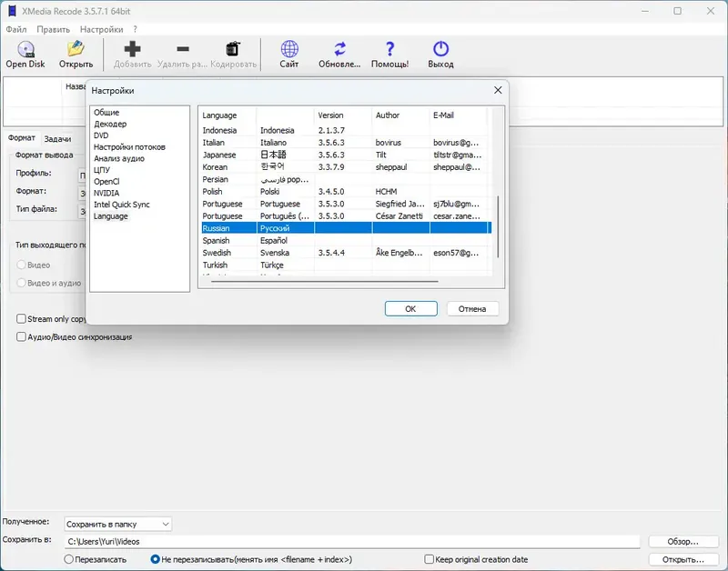Viewport: 728px width, 571px height.
Task: Select the Korean language row
Action: click(x=346, y=167)
